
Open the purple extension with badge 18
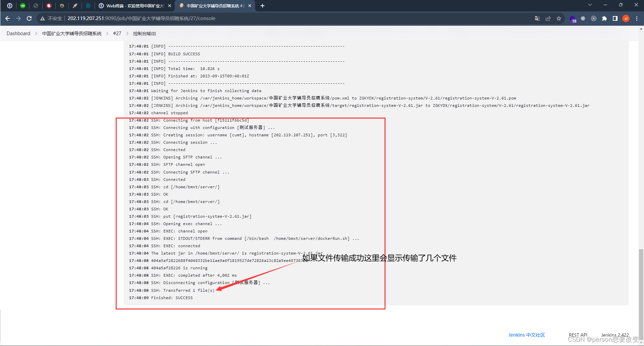click(x=572, y=19)
